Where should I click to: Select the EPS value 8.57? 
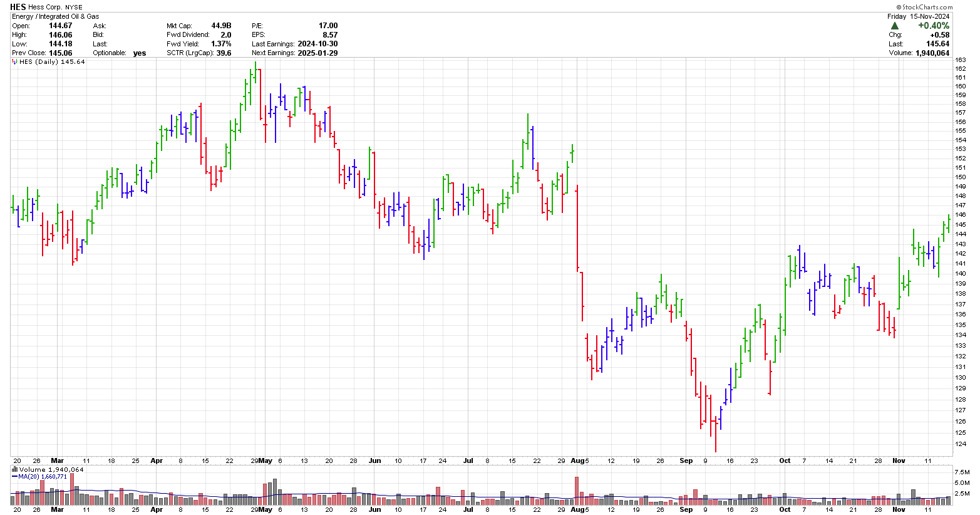click(330, 35)
